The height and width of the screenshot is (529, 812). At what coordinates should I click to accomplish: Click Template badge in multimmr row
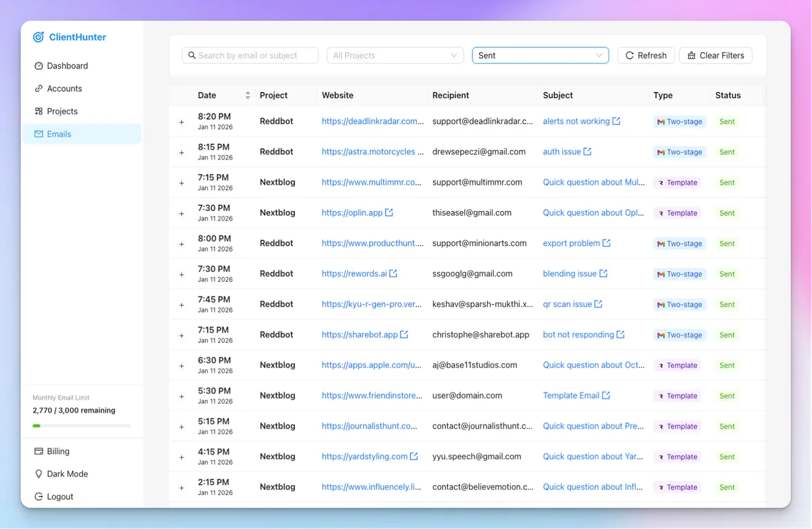point(677,183)
